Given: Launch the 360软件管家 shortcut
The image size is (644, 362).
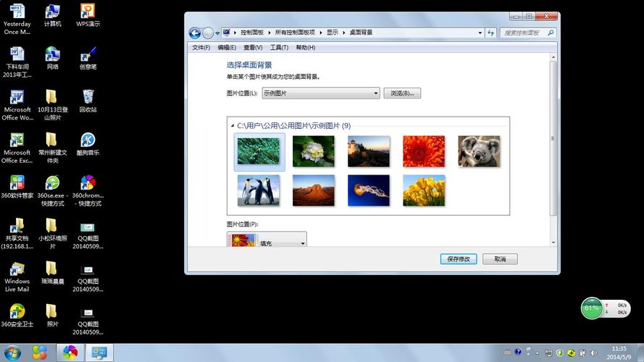Looking at the screenshot, I should pos(17,187).
